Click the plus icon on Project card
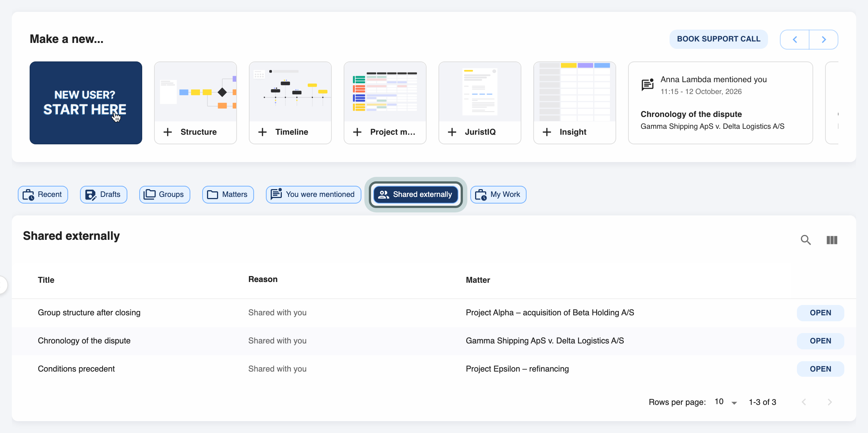868x433 pixels. pyautogui.click(x=357, y=132)
